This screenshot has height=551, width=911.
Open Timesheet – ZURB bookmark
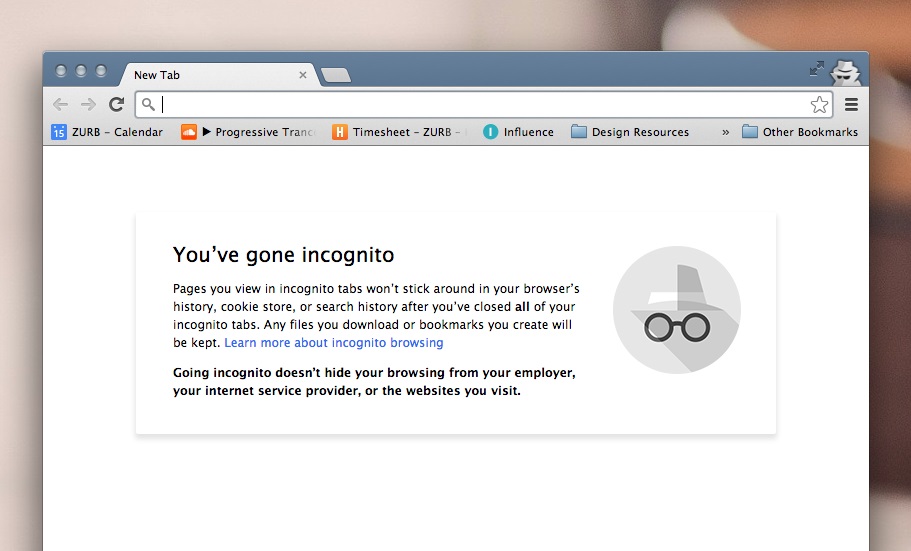pyautogui.click(x=400, y=132)
